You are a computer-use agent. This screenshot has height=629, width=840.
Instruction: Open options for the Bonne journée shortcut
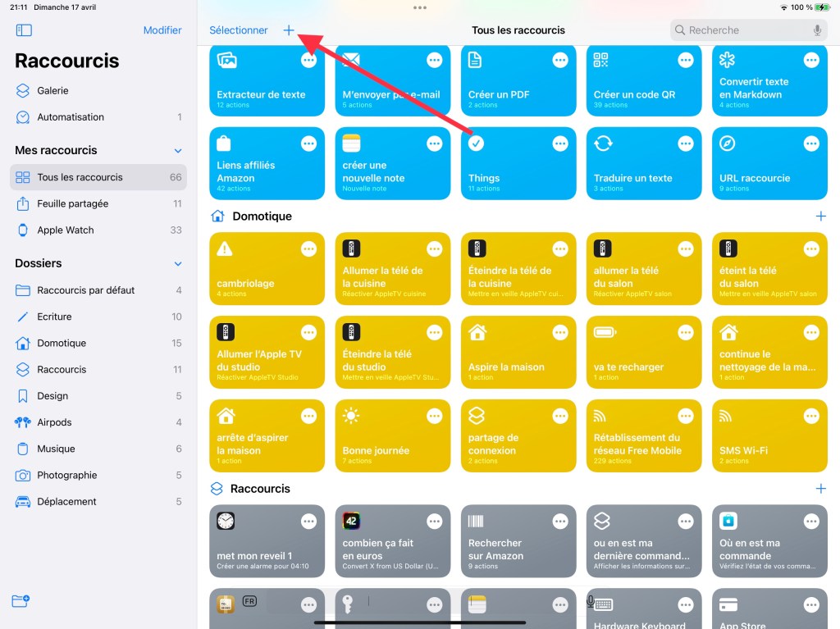(x=435, y=416)
